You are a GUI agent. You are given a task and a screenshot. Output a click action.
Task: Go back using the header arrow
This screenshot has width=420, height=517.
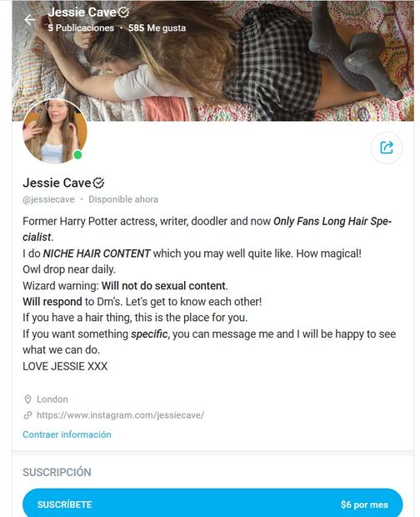30,20
